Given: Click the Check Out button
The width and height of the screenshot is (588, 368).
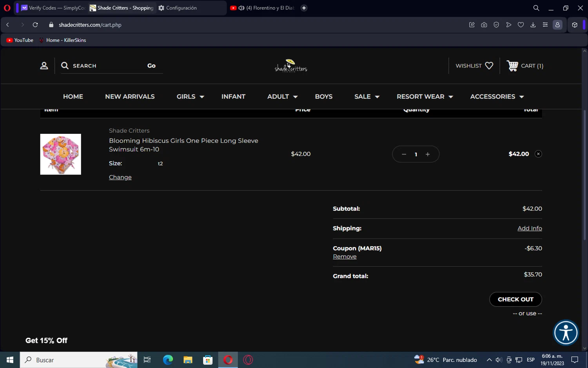Looking at the screenshot, I should (515, 299).
